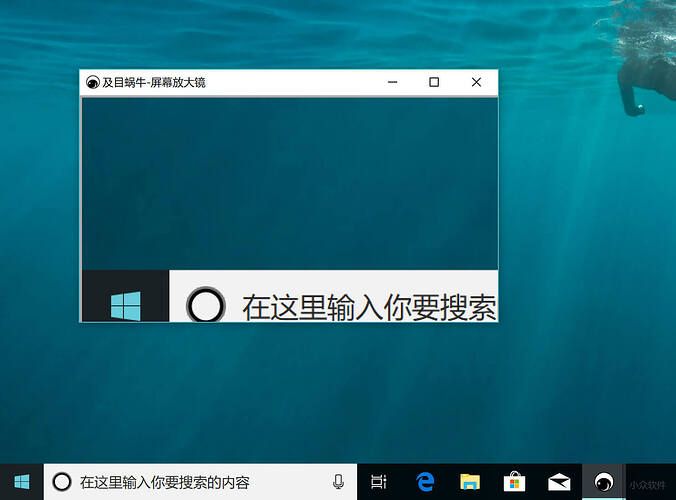Focus the taskbar search box

(200, 482)
